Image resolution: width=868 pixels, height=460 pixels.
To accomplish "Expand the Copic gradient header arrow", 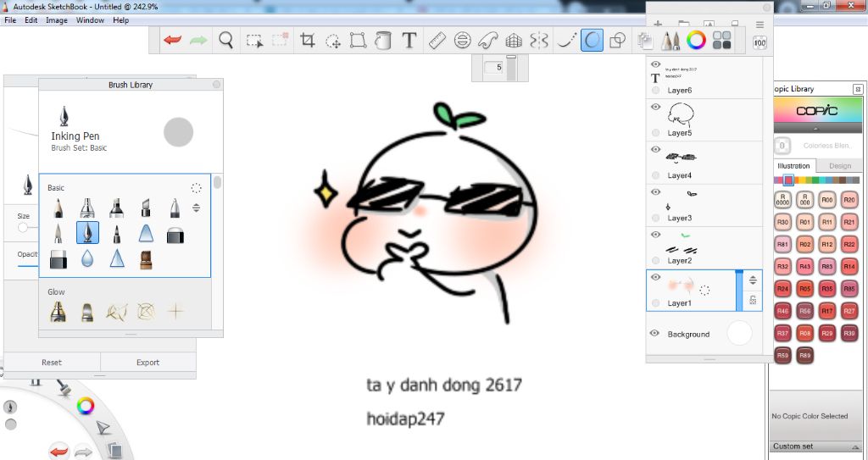I will (x=817, y=129).
